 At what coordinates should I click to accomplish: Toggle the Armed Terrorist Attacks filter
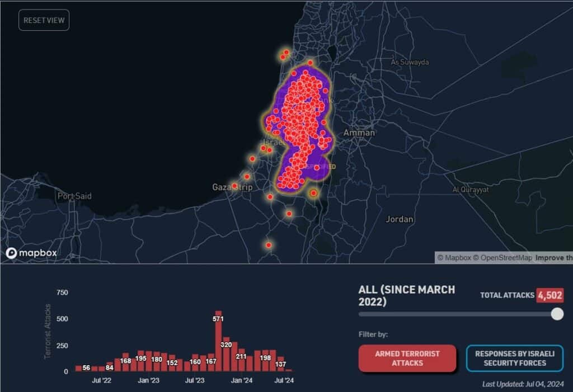coord(407,358)
